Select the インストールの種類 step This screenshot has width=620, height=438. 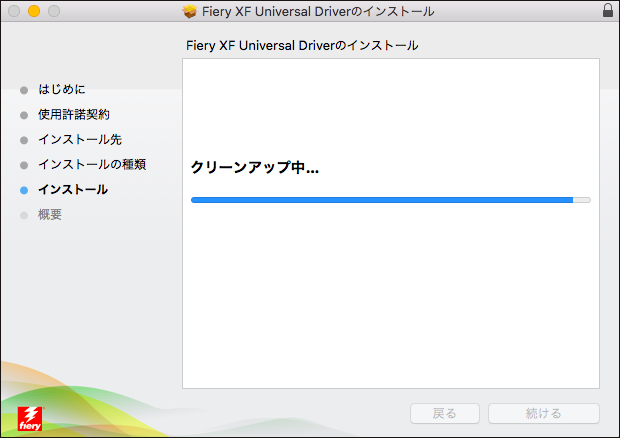tap(92, 164)
